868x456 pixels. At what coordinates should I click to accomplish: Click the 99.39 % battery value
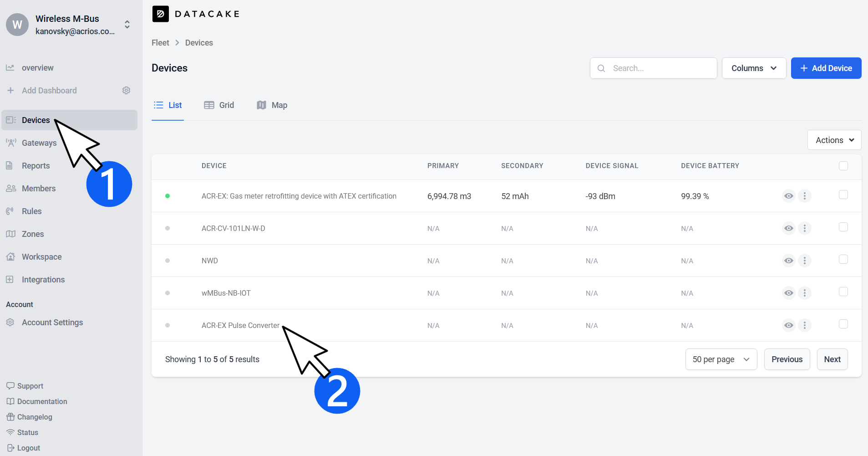click(x=695, y=196)
